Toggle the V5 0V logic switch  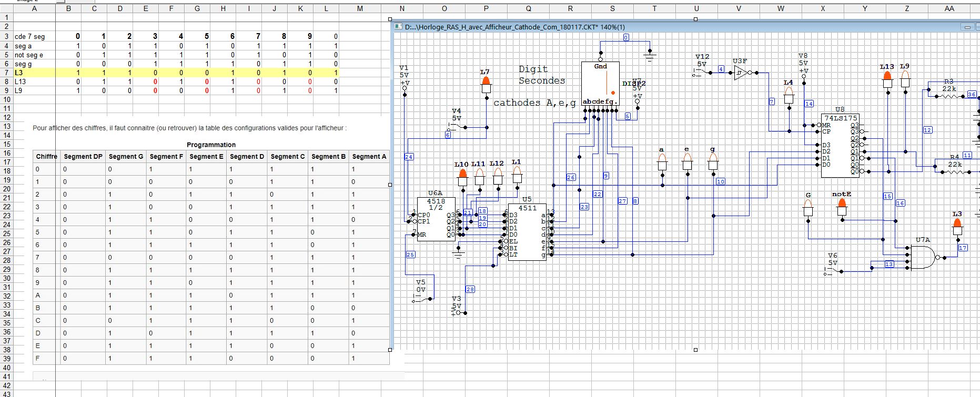(x=422, y=298)
